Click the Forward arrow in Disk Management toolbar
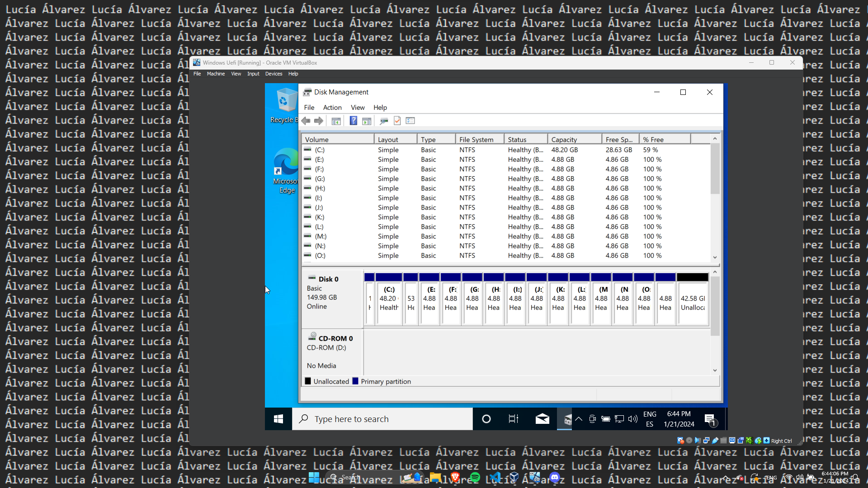Image resolution: width=868 pixels, height=488 pixels. (x=319, y=121)
